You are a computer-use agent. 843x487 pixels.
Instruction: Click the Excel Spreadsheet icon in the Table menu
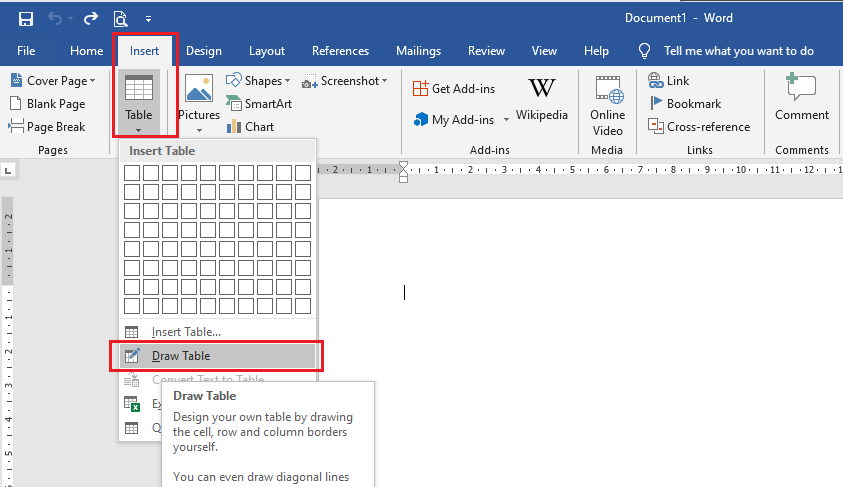click(x=132, y=404)
